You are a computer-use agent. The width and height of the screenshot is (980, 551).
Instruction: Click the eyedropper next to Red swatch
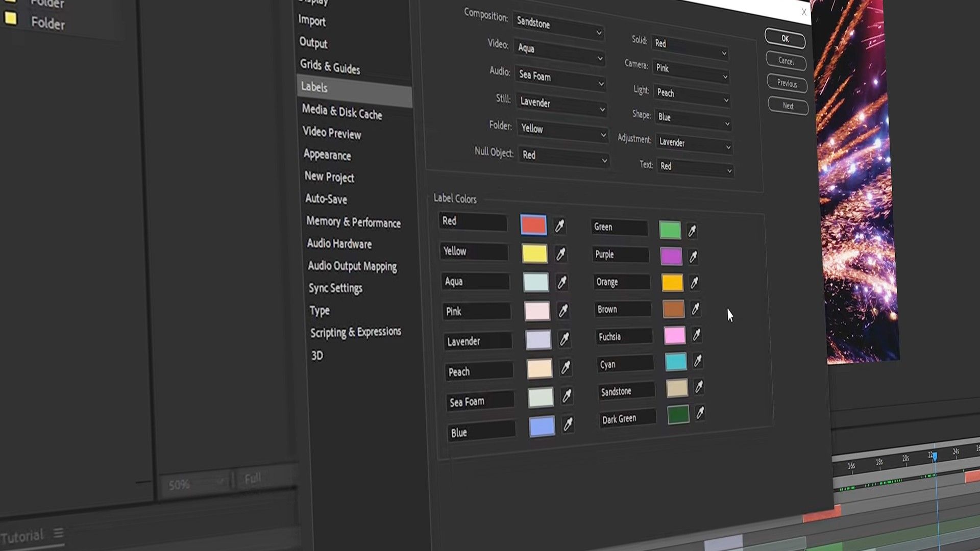pos(559,226)
